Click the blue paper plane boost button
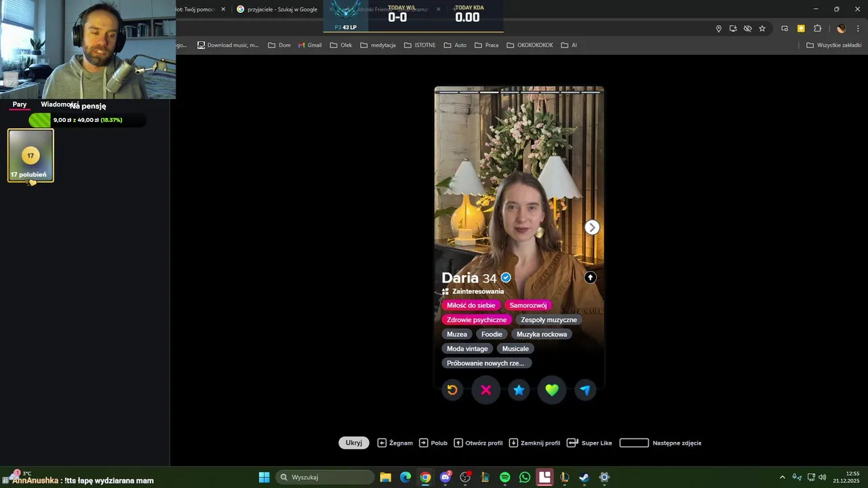 tap(585, 390)
